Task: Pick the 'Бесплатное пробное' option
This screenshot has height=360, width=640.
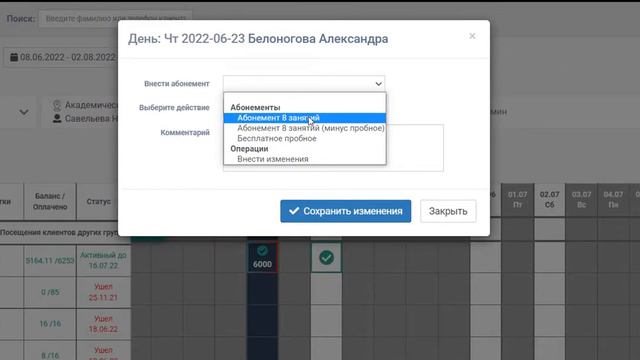Action: tap(304, 138)
